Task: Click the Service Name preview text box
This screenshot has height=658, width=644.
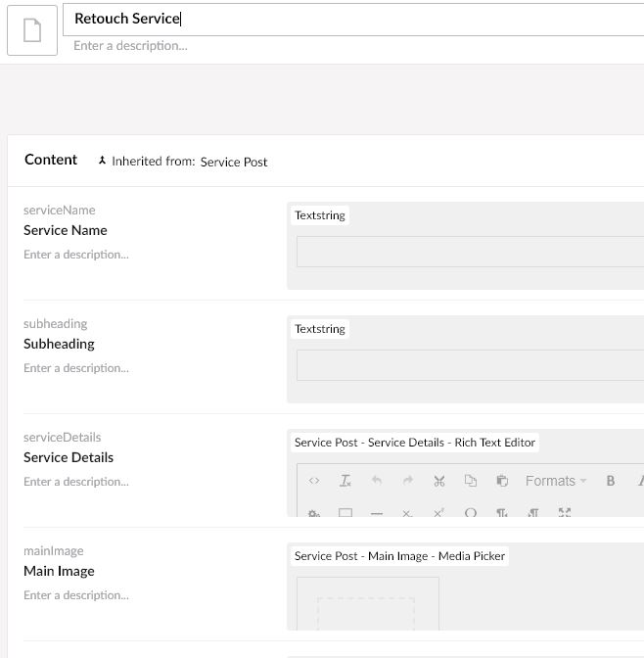Action: pyautogui.click(x=470, y=252)
